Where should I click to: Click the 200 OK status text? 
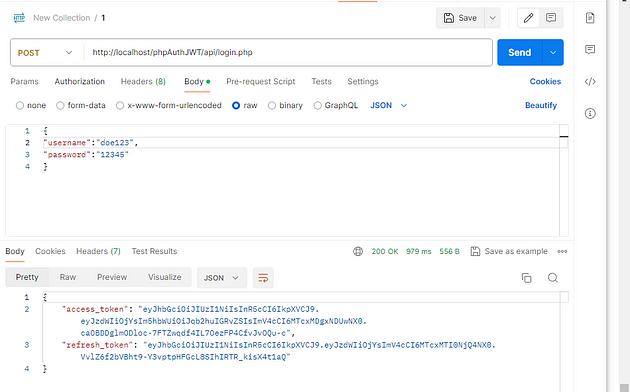pos(385,251)
